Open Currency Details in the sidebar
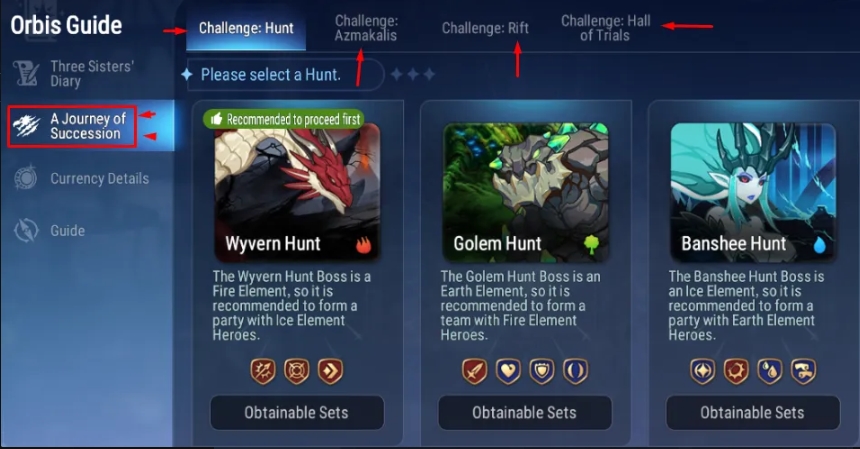This screenshot has height=449, width=860. pos(81,179)
